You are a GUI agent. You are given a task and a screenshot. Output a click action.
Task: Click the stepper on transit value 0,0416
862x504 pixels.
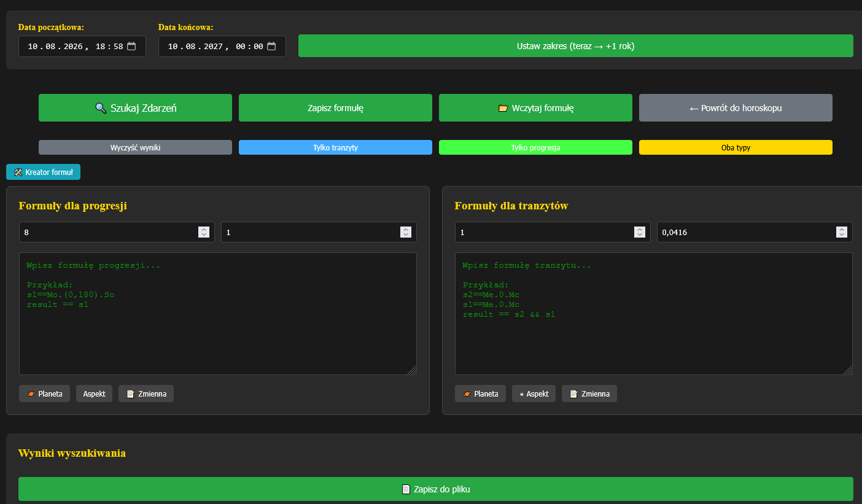[x=841, y=232]
